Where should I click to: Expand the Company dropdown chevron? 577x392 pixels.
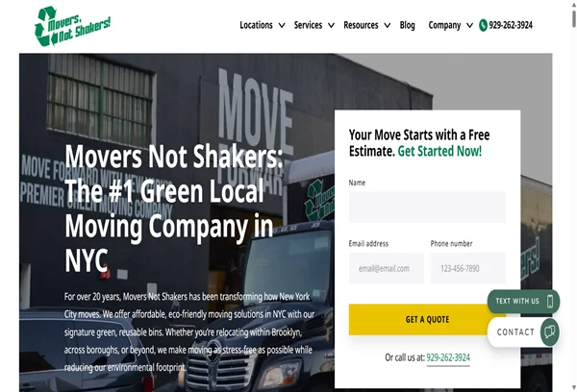click(469, 25)
